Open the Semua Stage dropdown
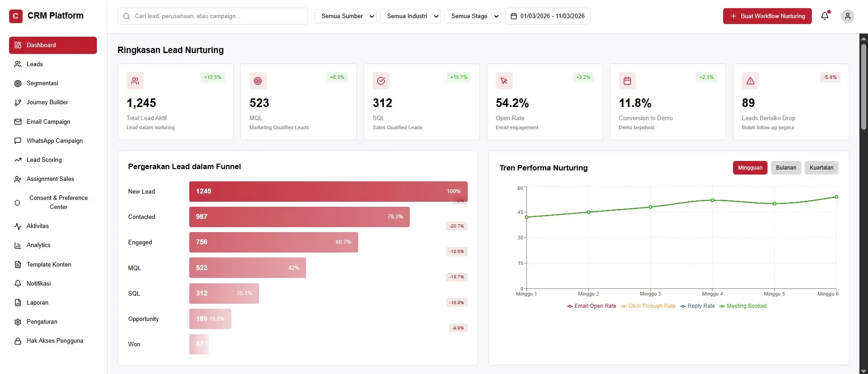 [x=472, y=16]
